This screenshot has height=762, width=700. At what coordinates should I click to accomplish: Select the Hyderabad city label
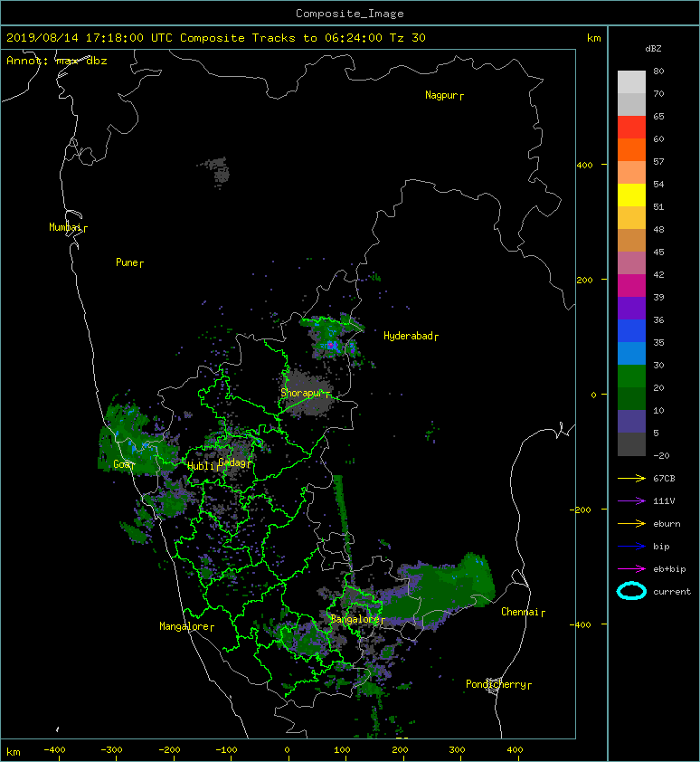[x=408, y=336]
